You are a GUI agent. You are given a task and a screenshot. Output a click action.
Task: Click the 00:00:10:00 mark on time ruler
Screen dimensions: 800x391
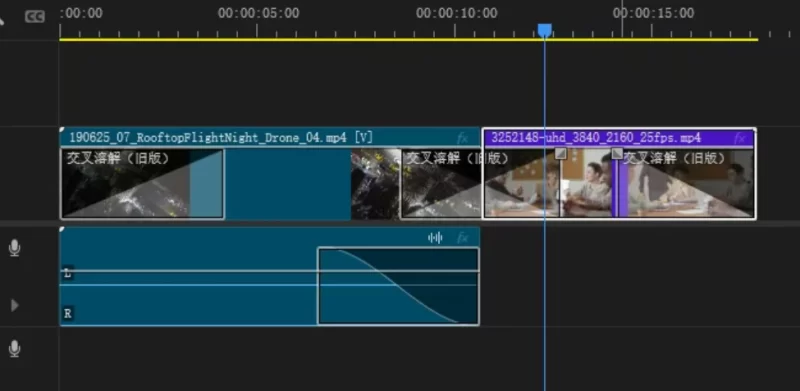(456, 13)
